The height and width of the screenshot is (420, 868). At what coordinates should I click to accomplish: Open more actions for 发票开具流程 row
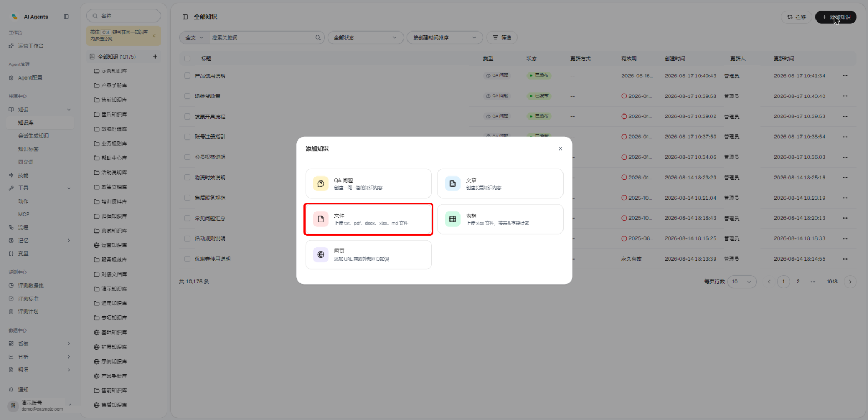845,116
